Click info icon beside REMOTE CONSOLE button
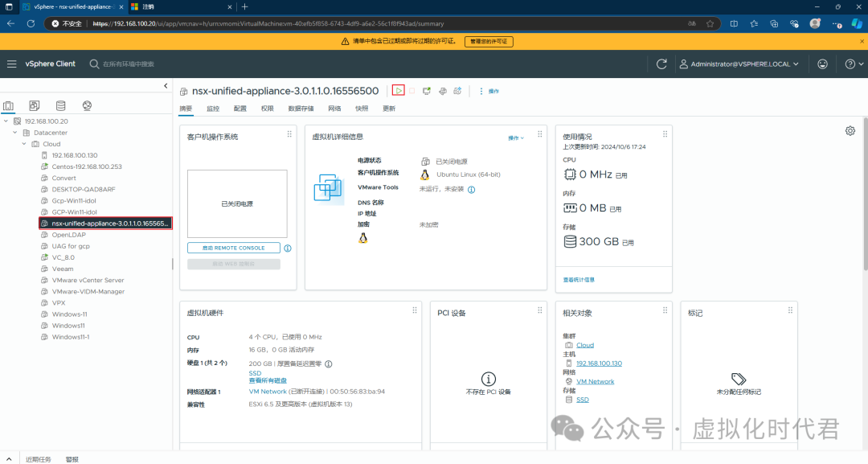Image resolution: width=868 pixels, height=464 pixels. click(288, 248)
